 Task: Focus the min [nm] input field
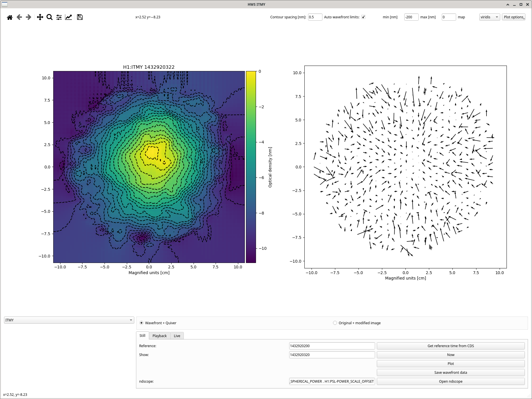click(x=411, y=17)
